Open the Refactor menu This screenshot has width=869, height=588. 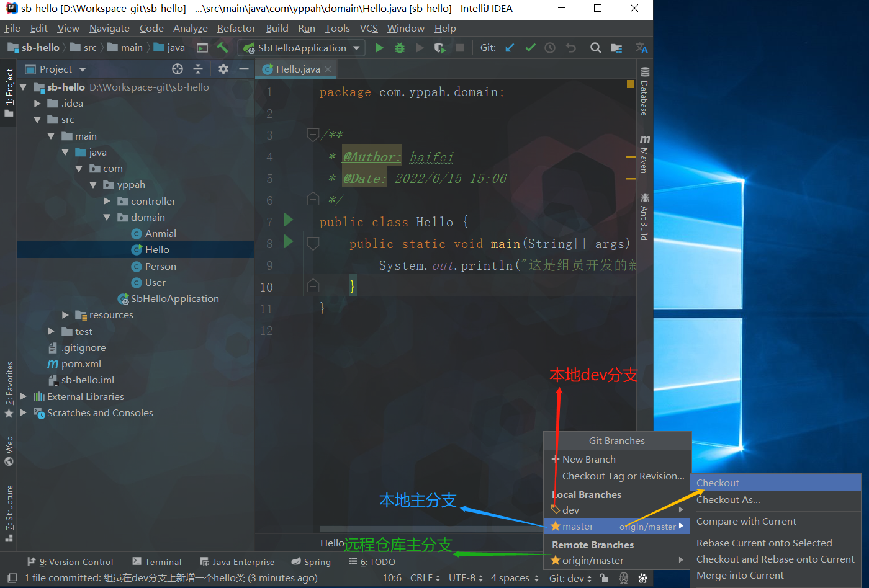click(x=236, y=28)
